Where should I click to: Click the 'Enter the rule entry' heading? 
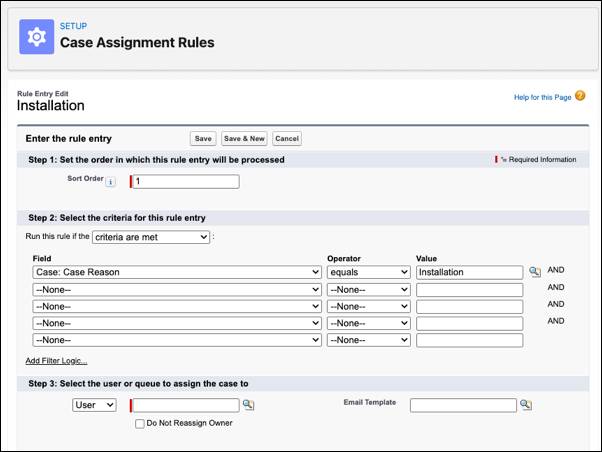(69, 139)
